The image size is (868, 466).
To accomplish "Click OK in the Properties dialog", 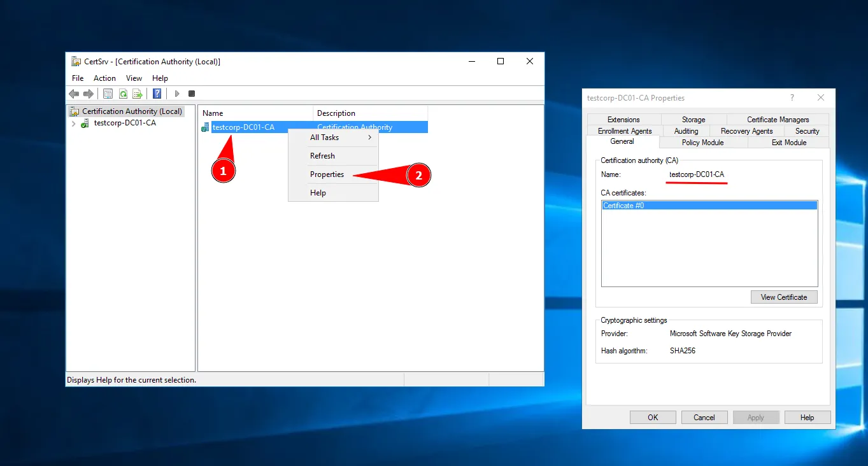I will click(x=653, y=418).
